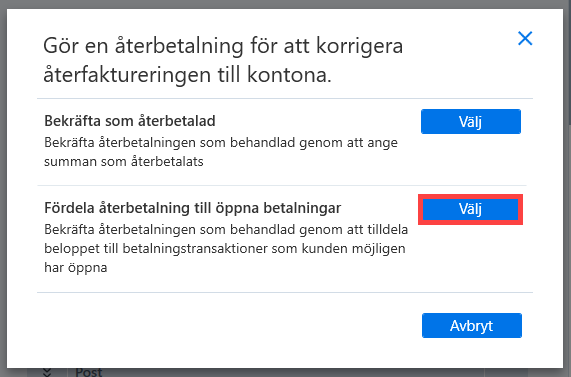
Task: Click the title line återfaktureringen till kontona
Action: 187,75
